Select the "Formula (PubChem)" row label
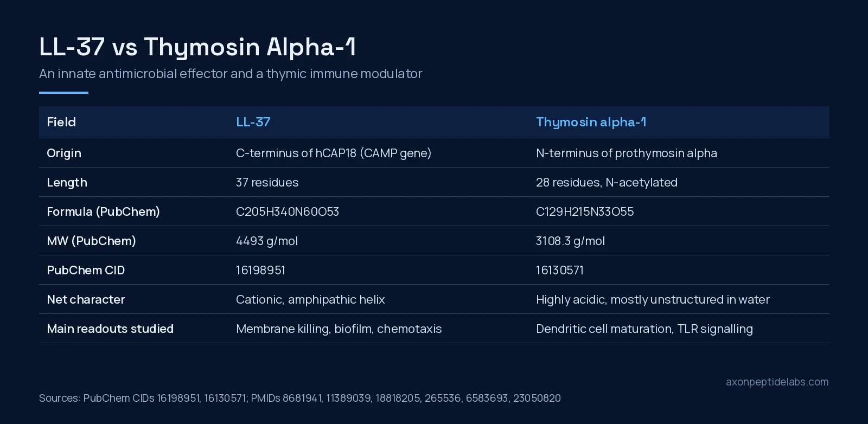This screenshot has height=424, width=868. pos(103,211)
